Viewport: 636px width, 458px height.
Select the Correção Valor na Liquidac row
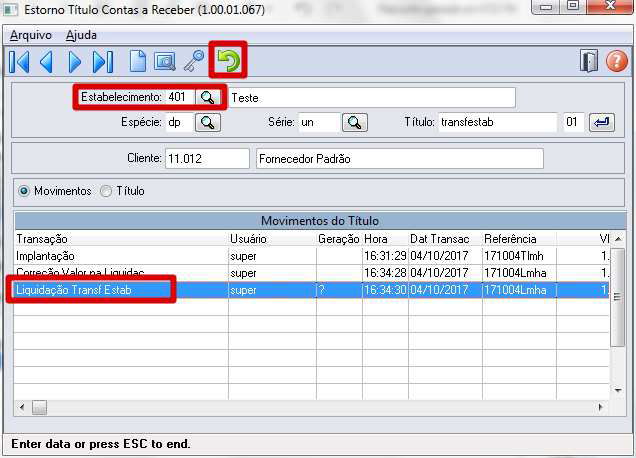[312, 273]
